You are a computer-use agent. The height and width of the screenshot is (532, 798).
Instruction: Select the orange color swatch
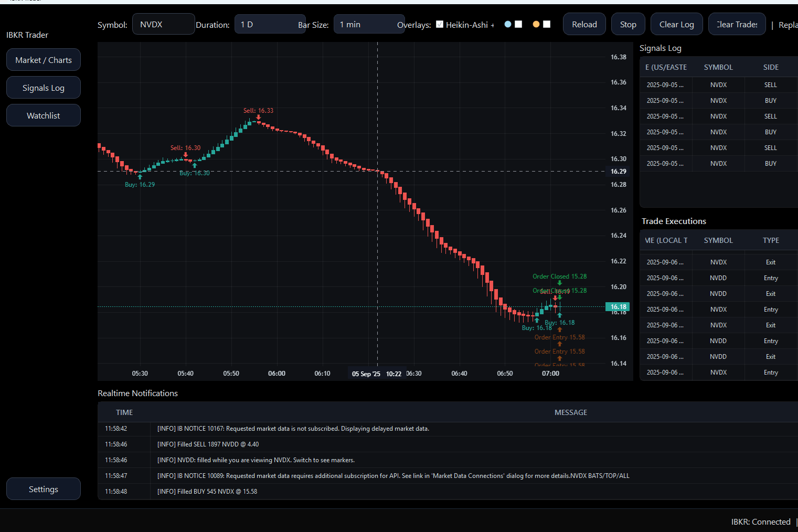tap(536, 24)
